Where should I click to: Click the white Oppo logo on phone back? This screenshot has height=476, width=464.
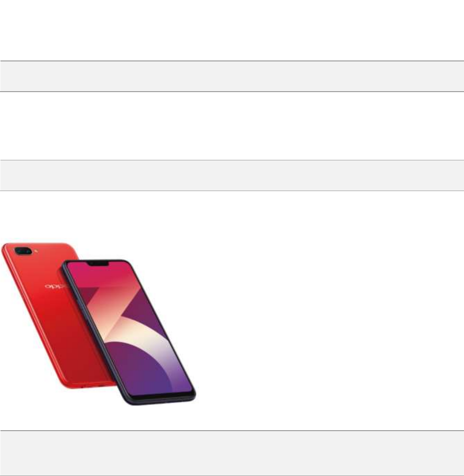[55, 286]
